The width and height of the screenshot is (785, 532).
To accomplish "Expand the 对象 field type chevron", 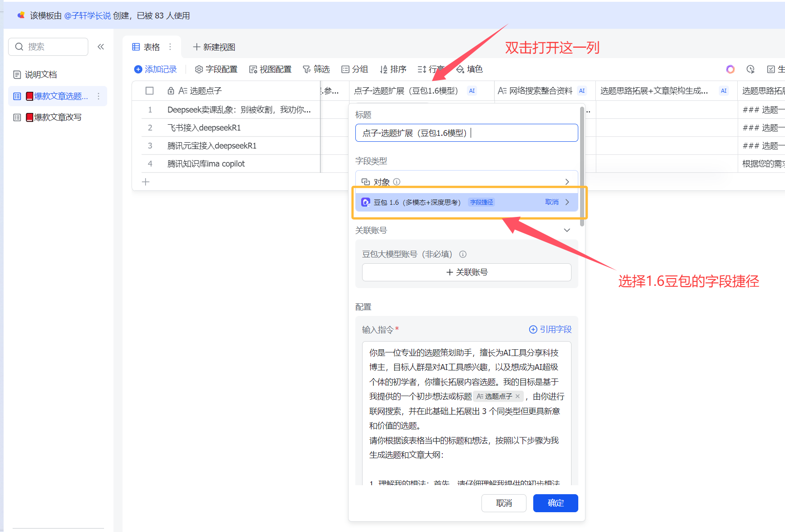I will click(x=567, y=182).
